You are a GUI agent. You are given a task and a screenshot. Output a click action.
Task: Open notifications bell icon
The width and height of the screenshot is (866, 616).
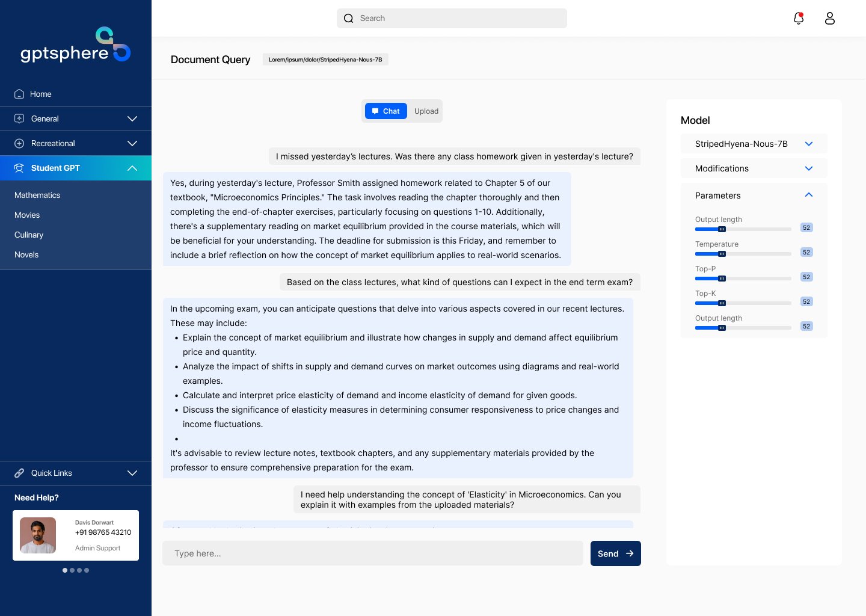799,18
